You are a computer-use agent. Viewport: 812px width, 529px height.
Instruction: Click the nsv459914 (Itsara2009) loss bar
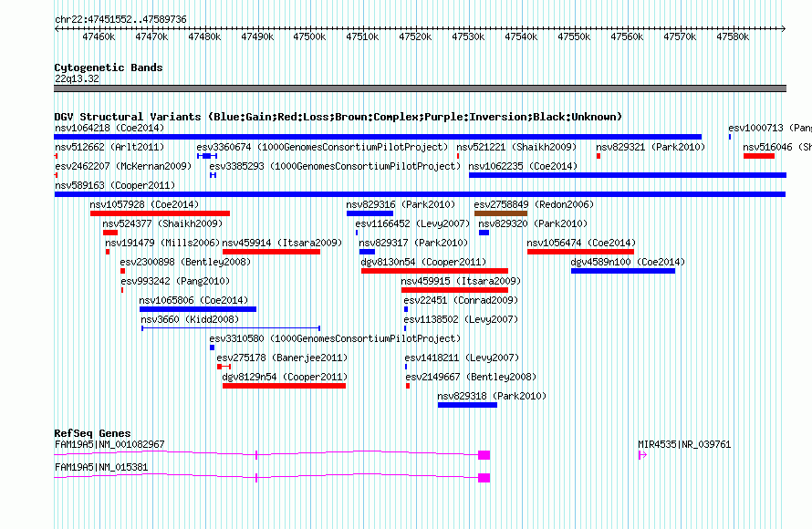pos(271,252)
